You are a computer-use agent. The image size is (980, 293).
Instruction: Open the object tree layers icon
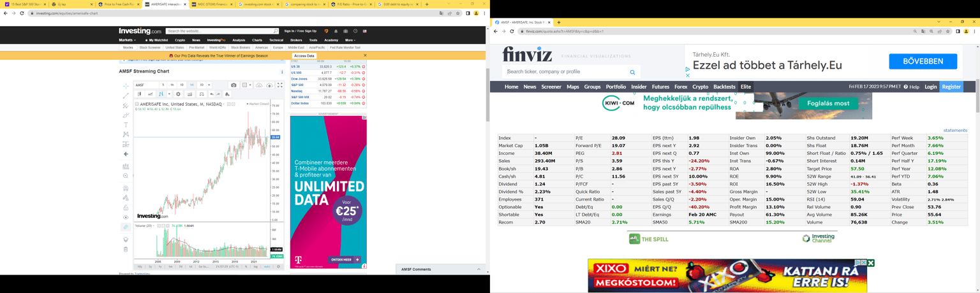click(x=126, y=239)
